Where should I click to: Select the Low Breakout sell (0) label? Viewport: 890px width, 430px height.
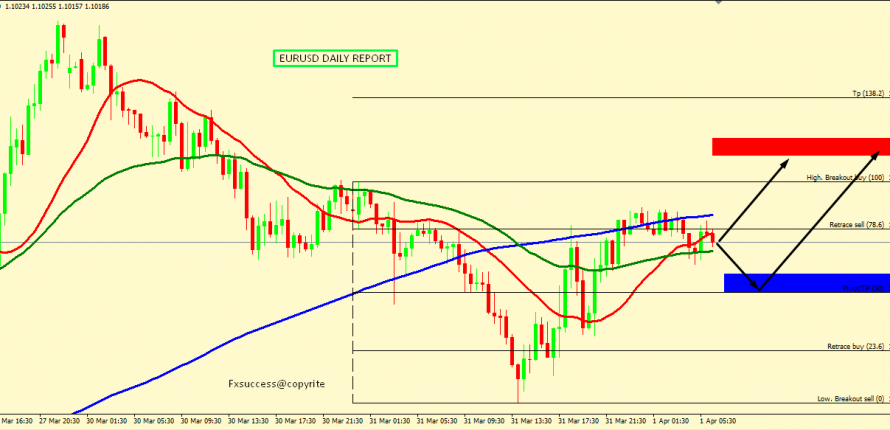851,399
